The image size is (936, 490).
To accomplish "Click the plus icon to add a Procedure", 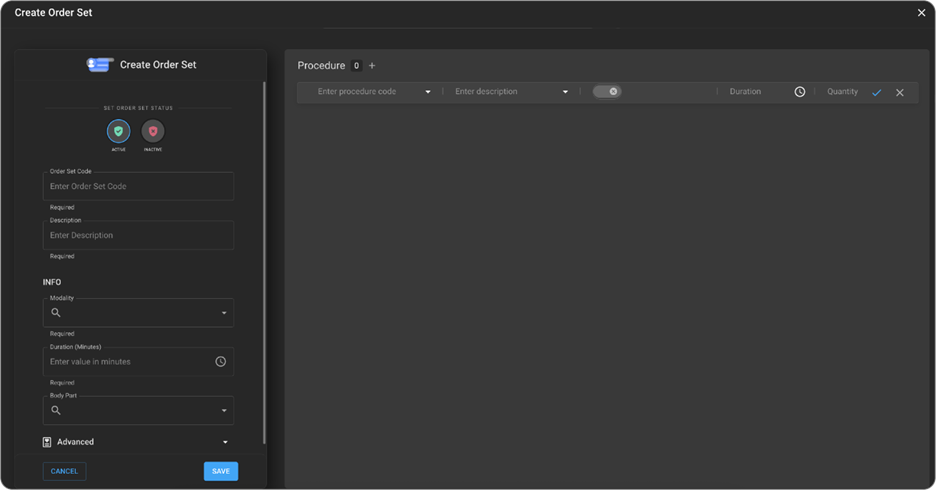I will pyautogui.click(x=372, y=66).
